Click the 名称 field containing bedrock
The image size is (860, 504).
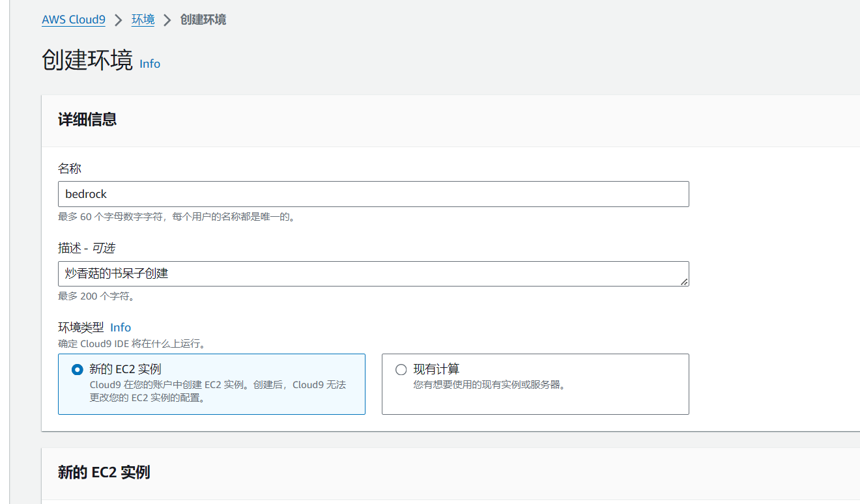(x=373, y=194)
